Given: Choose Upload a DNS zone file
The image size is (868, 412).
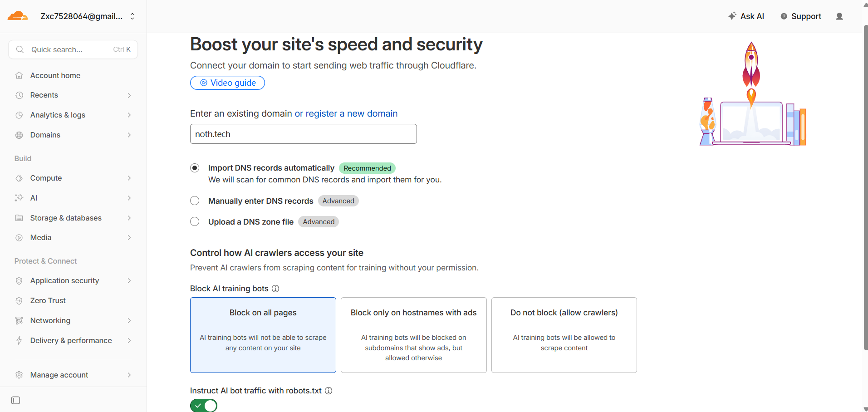Looking at the screenshot, I should tap(195, 221).
